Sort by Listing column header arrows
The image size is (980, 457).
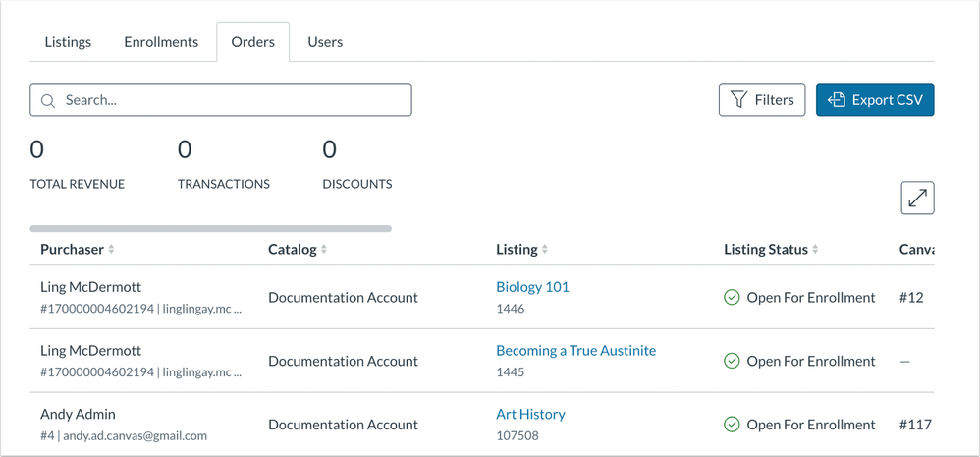[545, 250]
